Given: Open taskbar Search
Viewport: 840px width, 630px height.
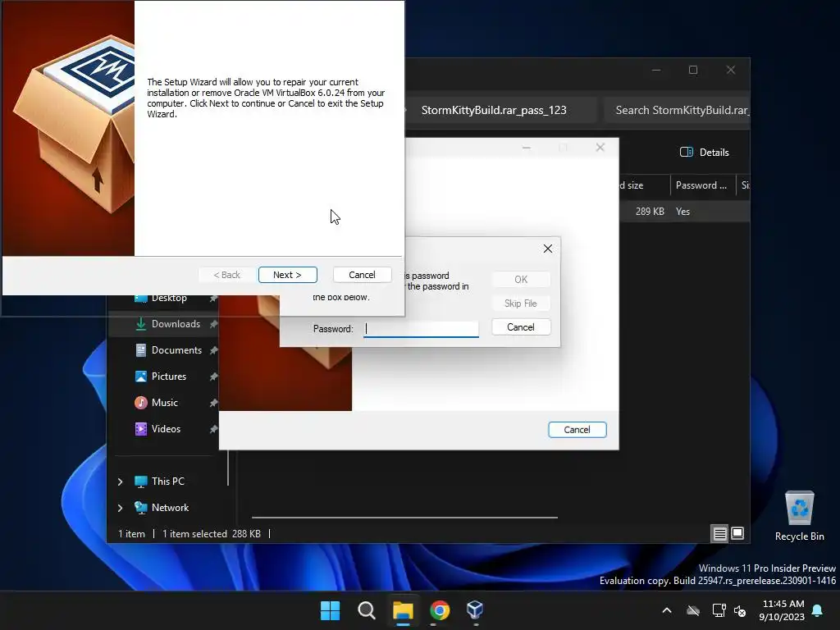Looking at the screenshot, I should click(x=367, y=610).
